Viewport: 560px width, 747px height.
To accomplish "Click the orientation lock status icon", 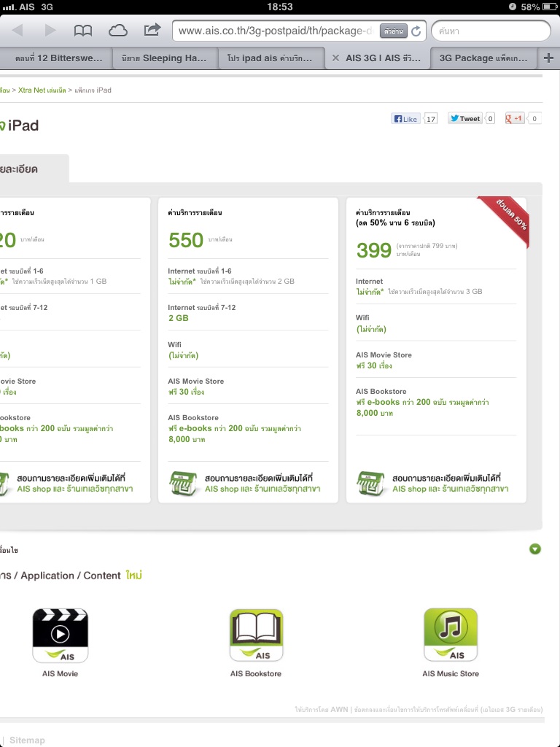I will (x=513, y=7).
